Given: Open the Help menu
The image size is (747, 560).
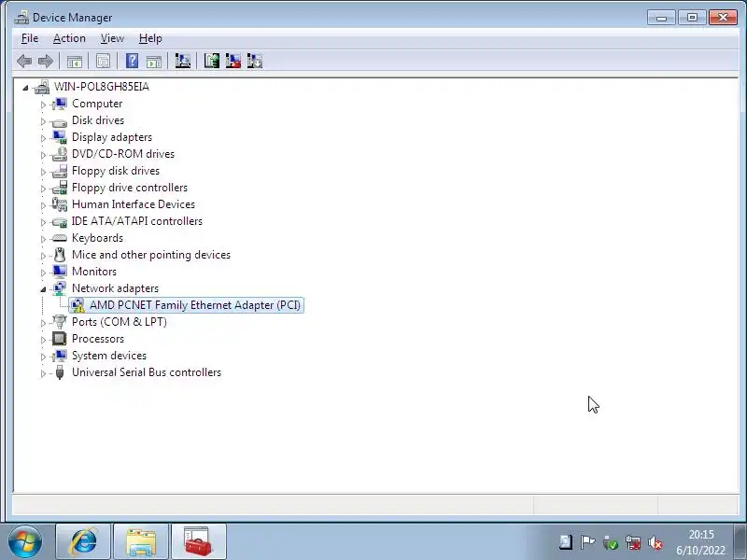Looking at the screenshot, I should coord(150,38).
